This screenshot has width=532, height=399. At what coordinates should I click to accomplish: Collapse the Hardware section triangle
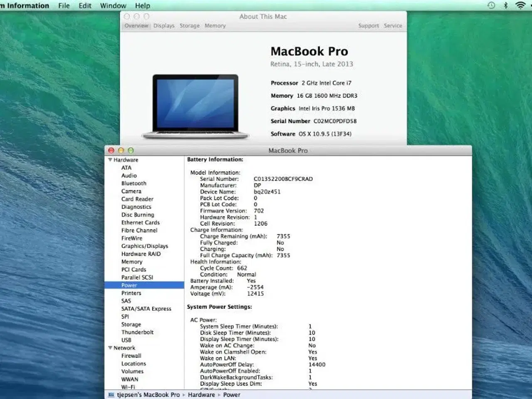110,160
